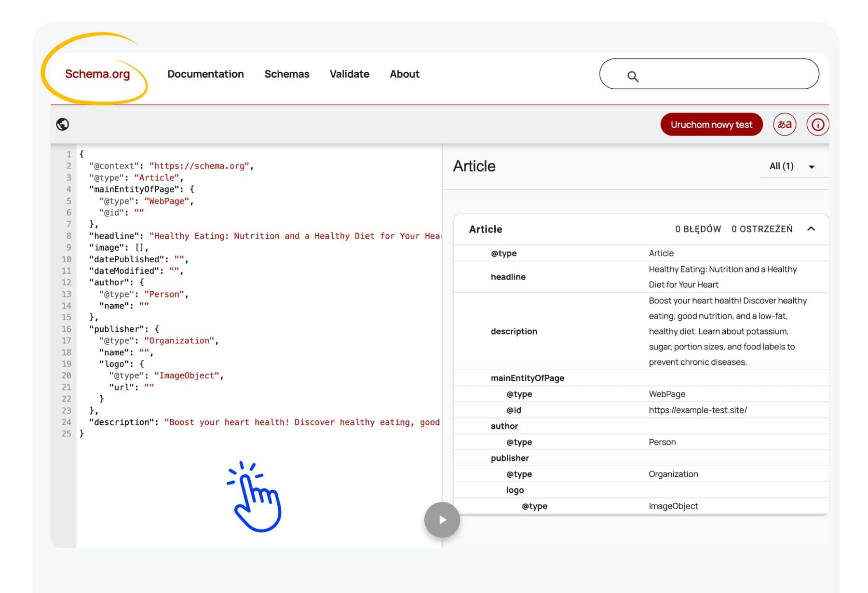Click the "image": [] code line

point(119,247)
